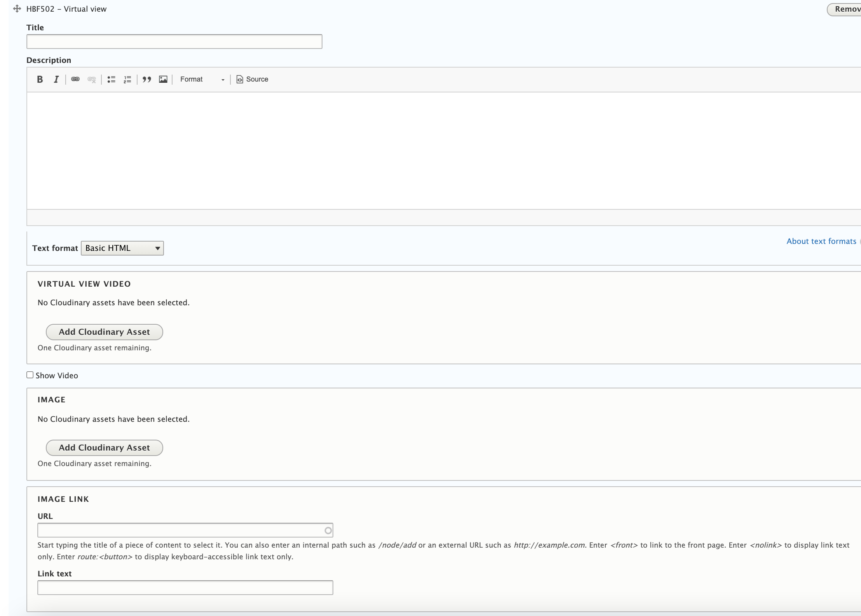Focus the Image Link URL field

pos(185,530)
